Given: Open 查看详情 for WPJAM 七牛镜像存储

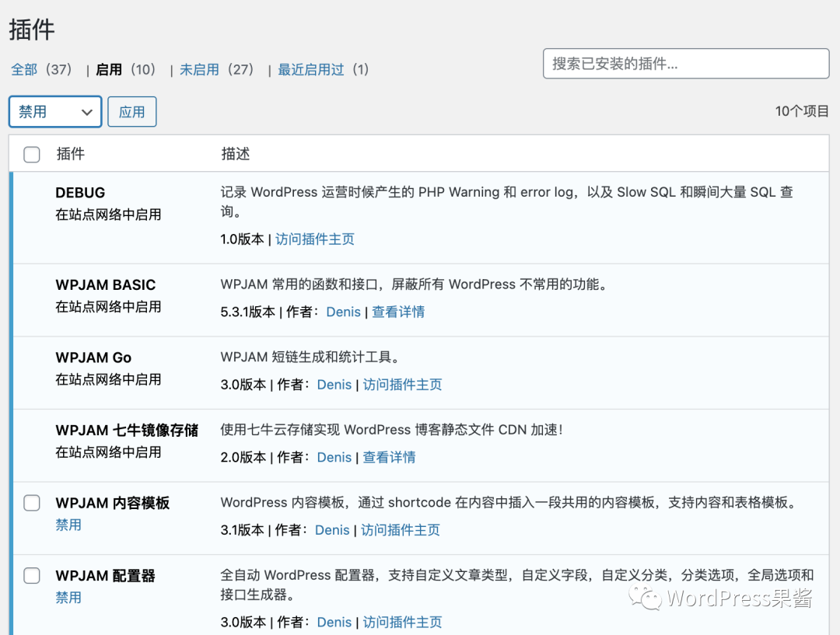Looking at the screenshot, I should tap(390, 458).
